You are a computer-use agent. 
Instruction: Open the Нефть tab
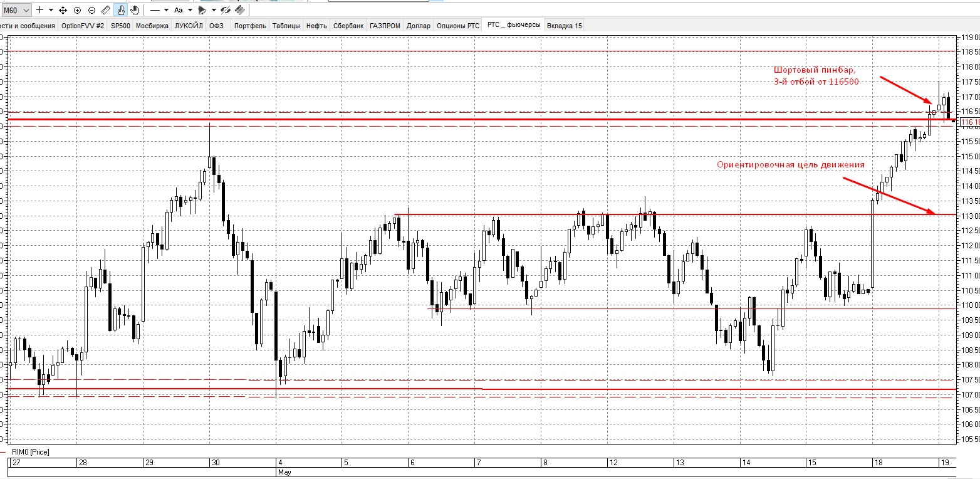click(316, 26)
